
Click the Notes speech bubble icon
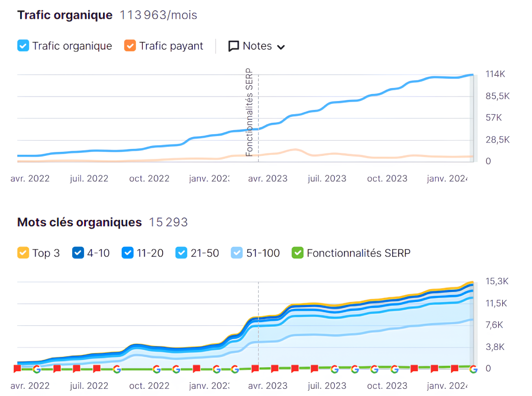pyautogui.click(x=233, y=47)
